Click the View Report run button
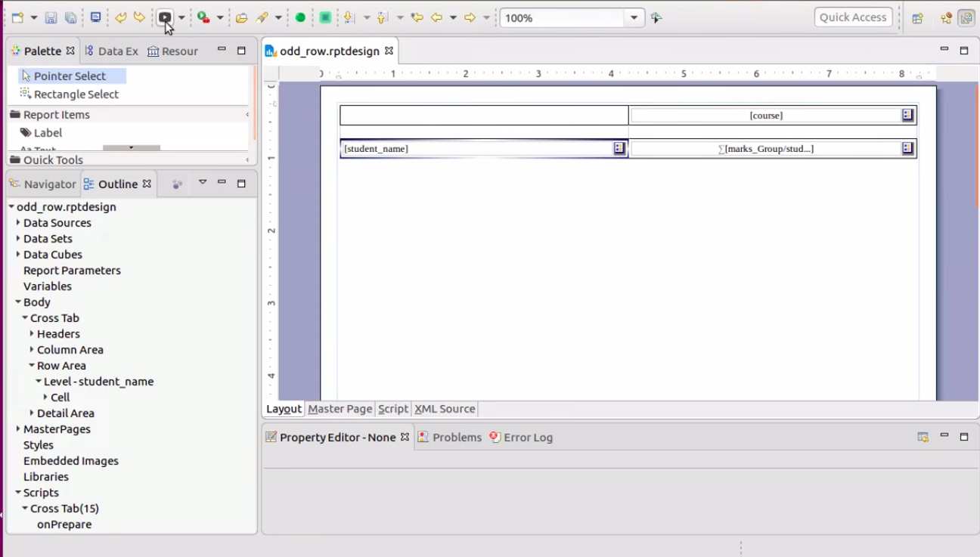The image size is (980, 557). (x=165, y=17)
